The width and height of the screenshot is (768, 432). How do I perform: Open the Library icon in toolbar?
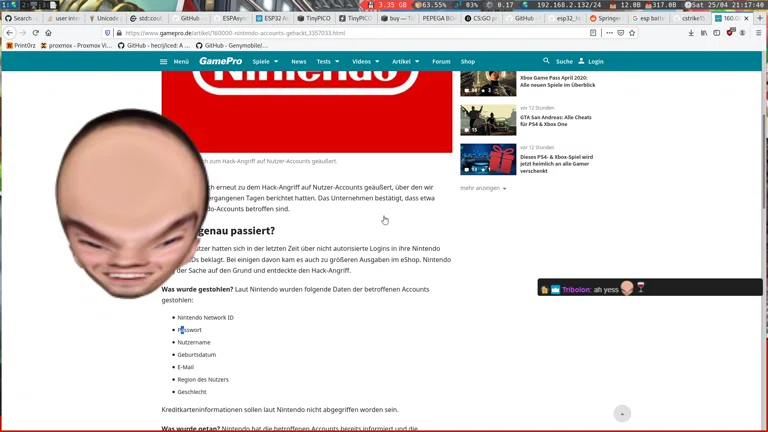704,33
